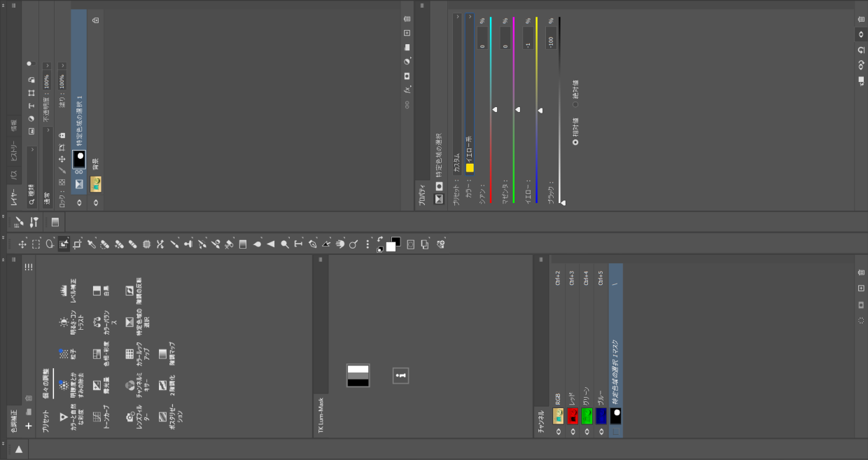Select the 絶対値 radio button
Screen dimensions: 868x460
(575, 104)
